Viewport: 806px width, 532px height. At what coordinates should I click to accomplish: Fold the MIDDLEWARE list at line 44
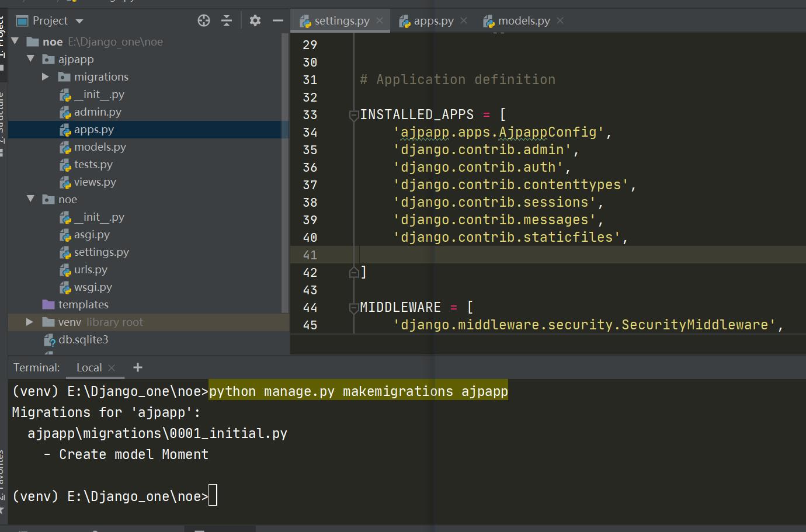353,308
